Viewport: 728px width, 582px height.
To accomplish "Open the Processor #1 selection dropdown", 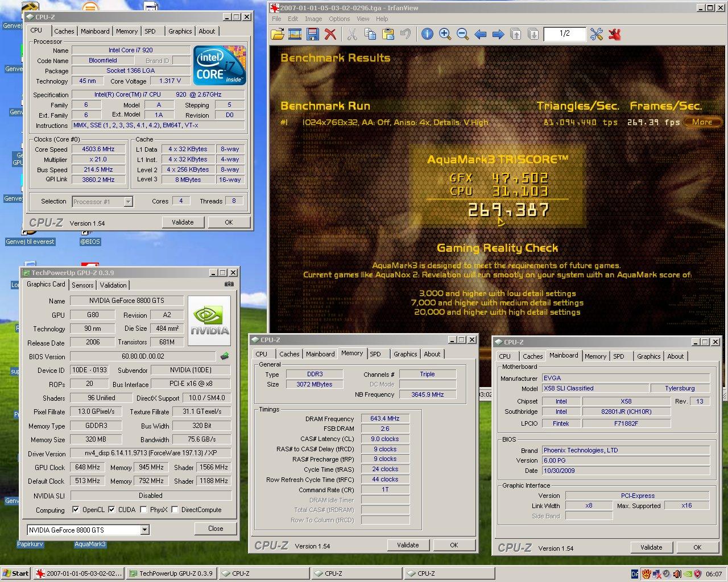I will (x=128, y=201).
